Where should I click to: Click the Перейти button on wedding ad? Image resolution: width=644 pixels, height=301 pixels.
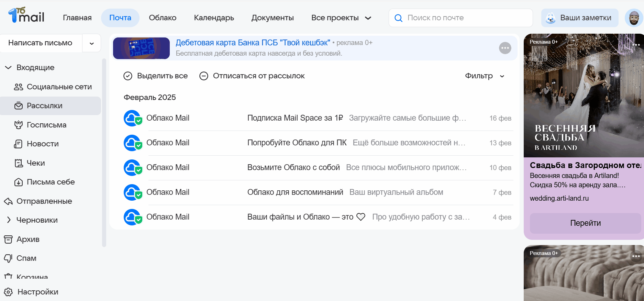pyautogui.click(x=585, y=223)
